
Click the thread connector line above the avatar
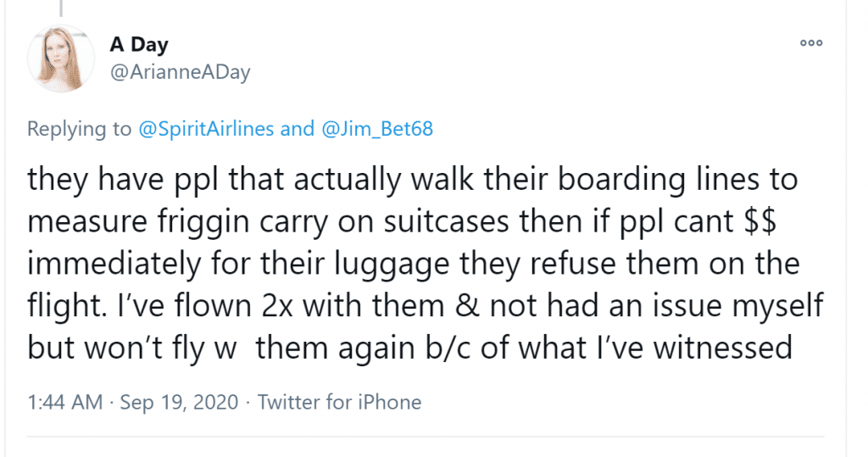pyautogui.click(x=61, y=8)
